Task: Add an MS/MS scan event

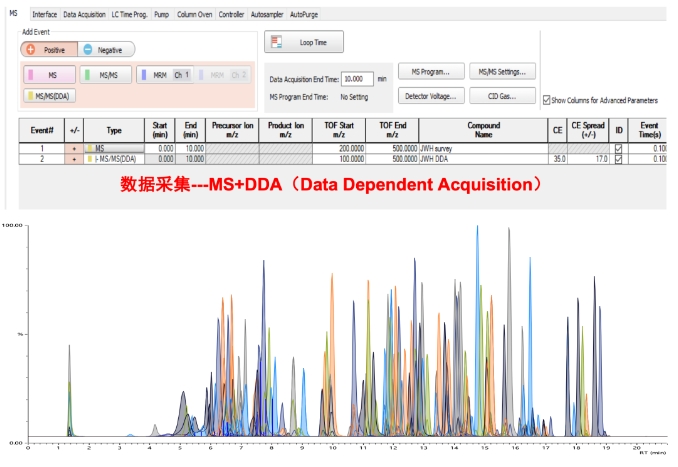Action: pos(104,75)
